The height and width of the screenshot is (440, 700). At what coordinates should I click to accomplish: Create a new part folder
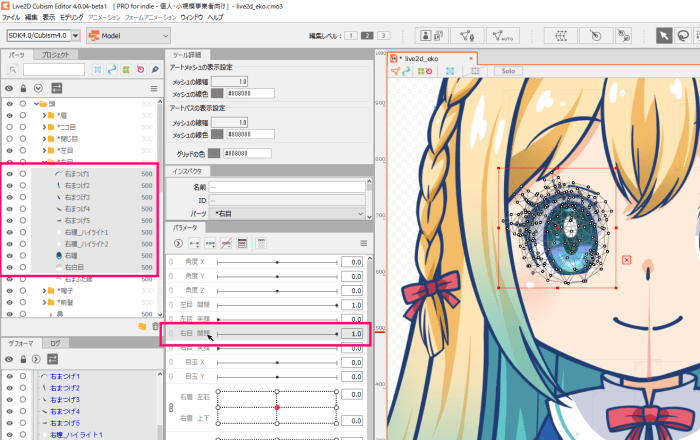tap(142, 327)
